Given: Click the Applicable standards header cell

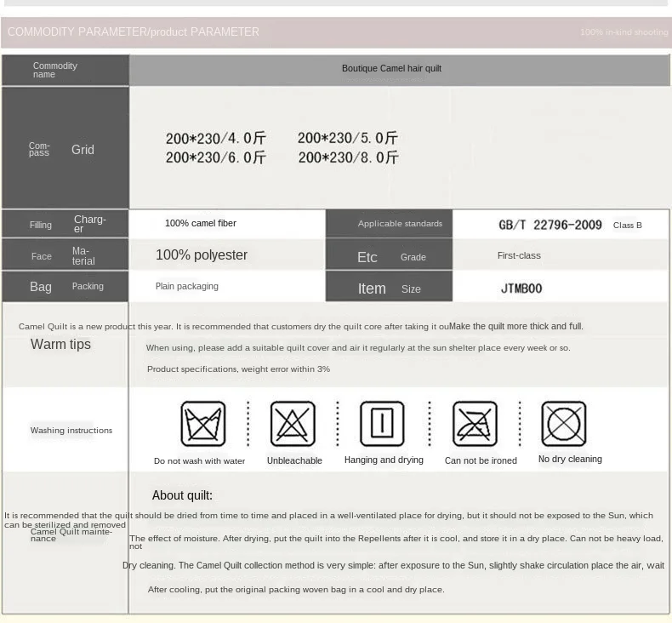Looking at the screenshot, I should pos(389,224).
